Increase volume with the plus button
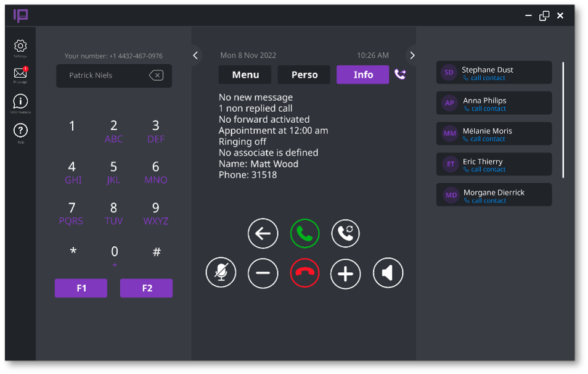The width and height of the screenshot is (588, 374). click(345, 272)
